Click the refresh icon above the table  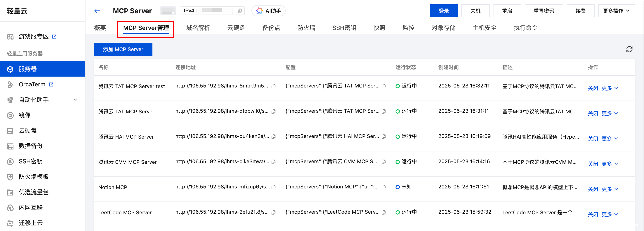[629, 49]
